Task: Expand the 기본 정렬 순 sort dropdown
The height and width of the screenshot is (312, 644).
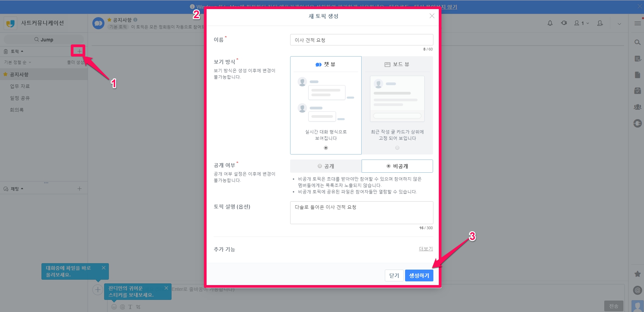Action: tap(18, 62)
